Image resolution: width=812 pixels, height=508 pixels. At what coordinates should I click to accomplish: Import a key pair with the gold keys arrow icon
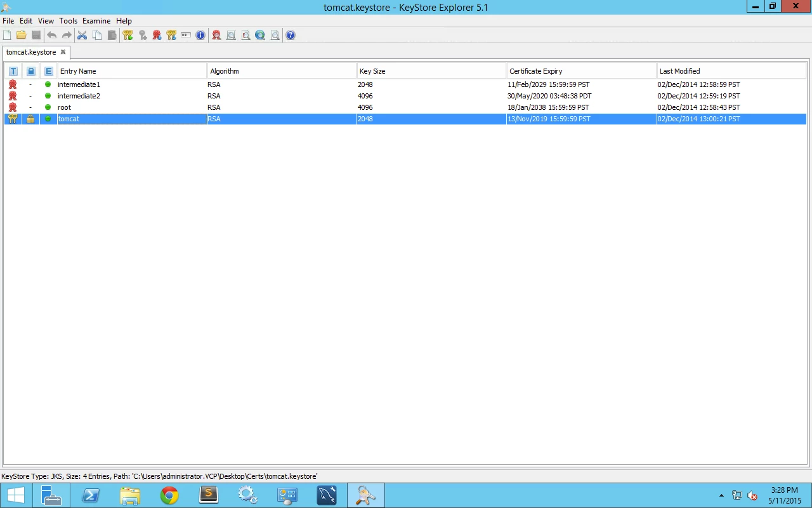pos(171,35)
